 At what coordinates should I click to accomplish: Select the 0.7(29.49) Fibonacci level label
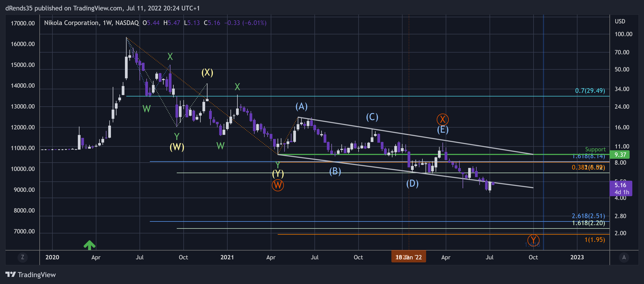tap(590, 91)
